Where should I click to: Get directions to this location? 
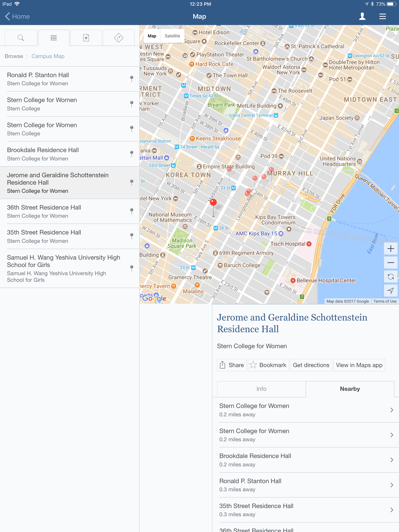[311, 365]
